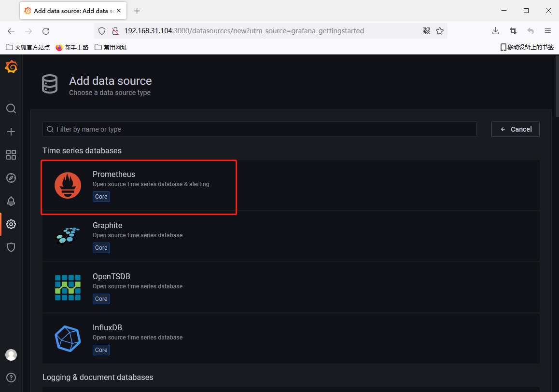Open the Server Admin shield icon

point(11,247)
